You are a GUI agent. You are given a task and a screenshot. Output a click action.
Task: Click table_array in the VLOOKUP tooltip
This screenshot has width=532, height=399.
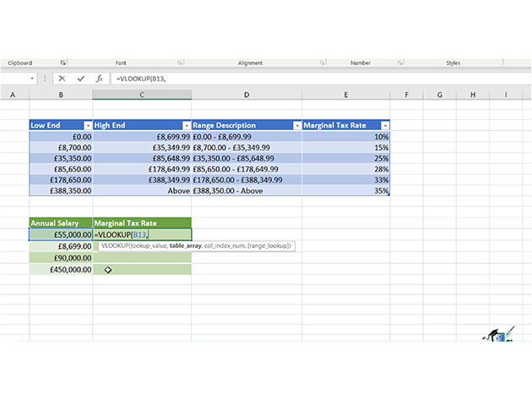click(186, 245)
